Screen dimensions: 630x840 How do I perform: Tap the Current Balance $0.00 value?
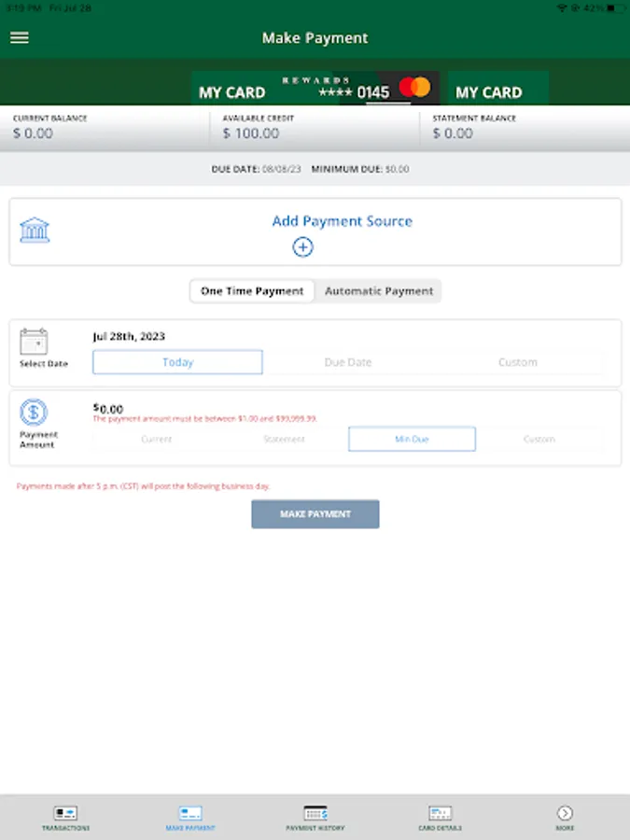pos(34,133)
